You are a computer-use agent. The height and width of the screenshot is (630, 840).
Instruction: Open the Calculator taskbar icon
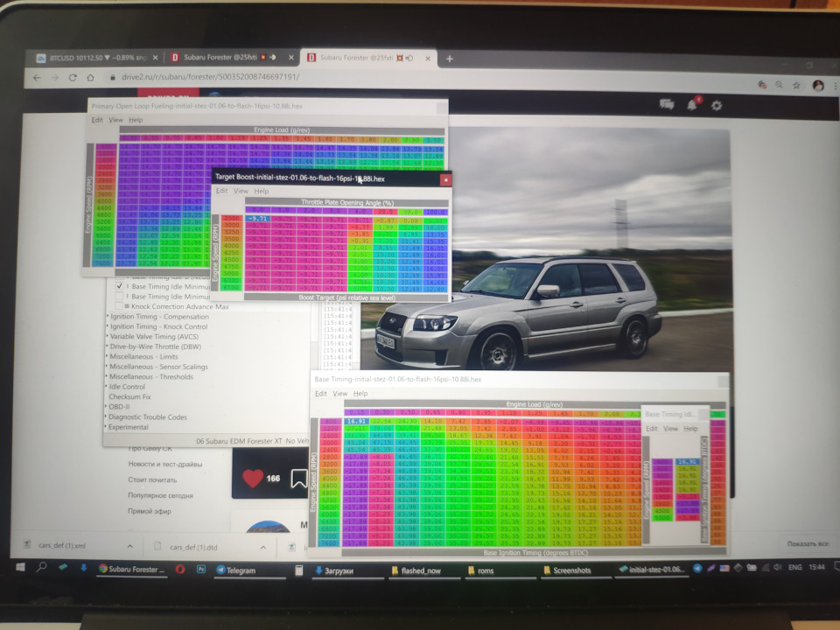point(298,570)
